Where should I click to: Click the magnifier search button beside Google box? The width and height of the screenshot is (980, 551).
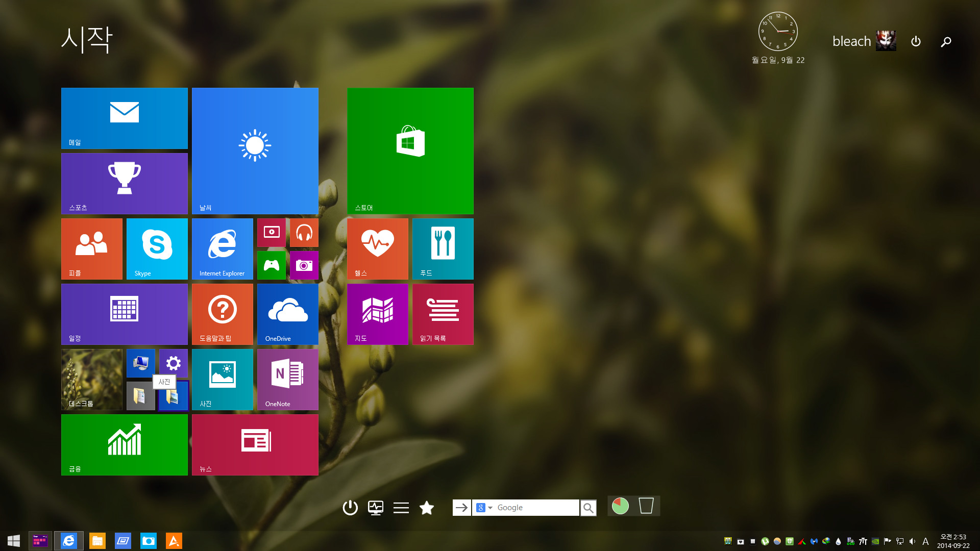click(x=589, y=508)
